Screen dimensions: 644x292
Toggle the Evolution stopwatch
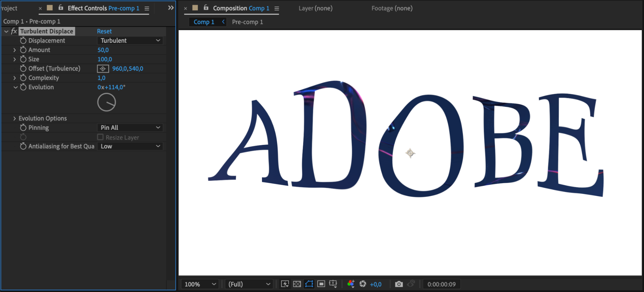coord(23,87)
